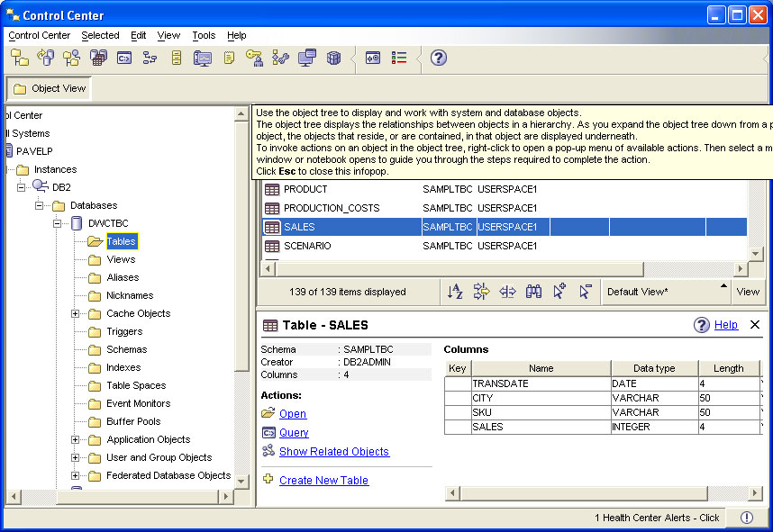Click the Create New Table link
The width and height of the screenshot is (773, 532).
[x=324, y=481]
